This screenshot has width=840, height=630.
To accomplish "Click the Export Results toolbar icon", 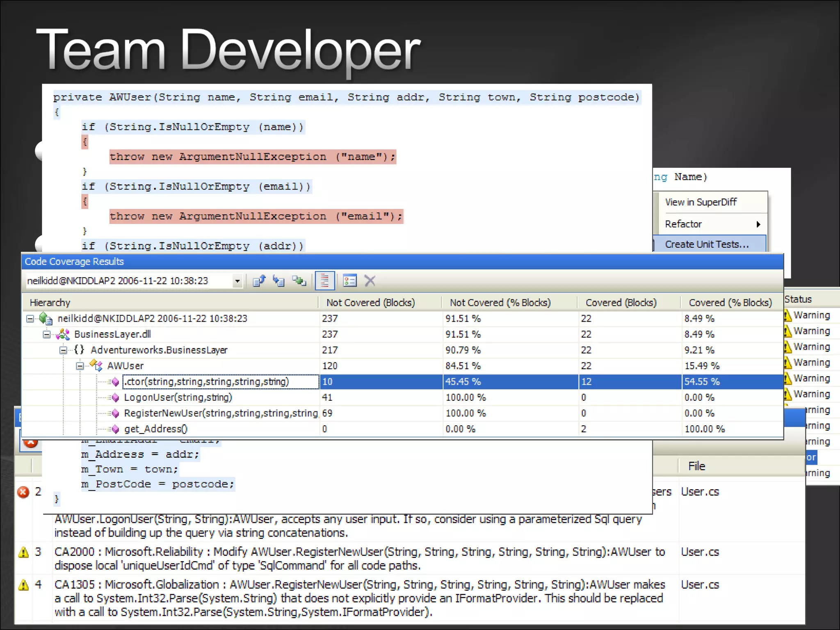I will point(259,281).
